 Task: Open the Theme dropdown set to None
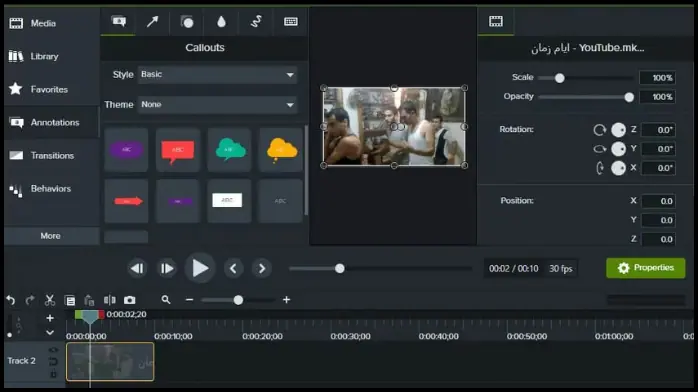tap(217, 105)
